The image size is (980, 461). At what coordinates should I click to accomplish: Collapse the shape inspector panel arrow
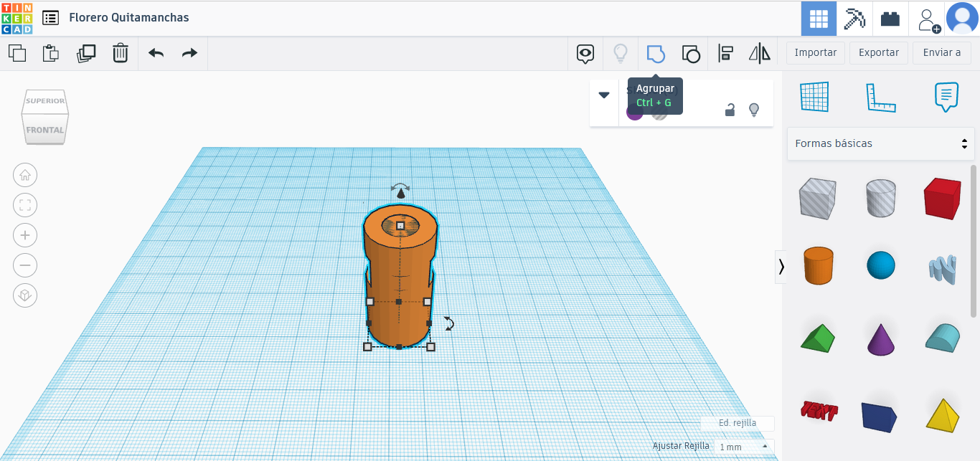coord(604,95)
